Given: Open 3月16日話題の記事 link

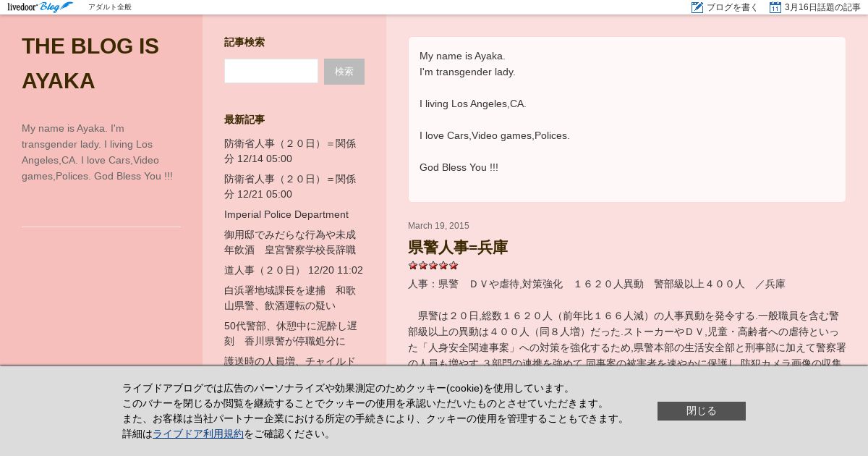Looking at the screenshot, I should coord(822,7).
